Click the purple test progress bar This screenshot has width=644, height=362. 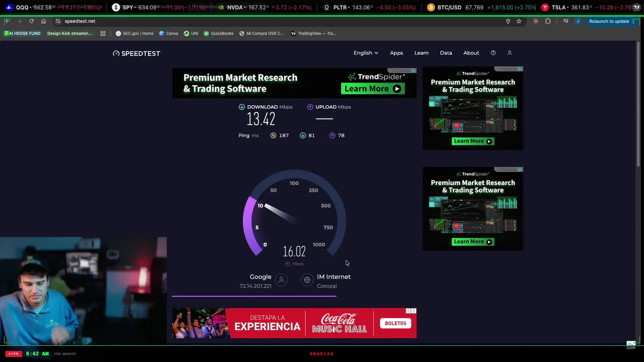(254, 296)
